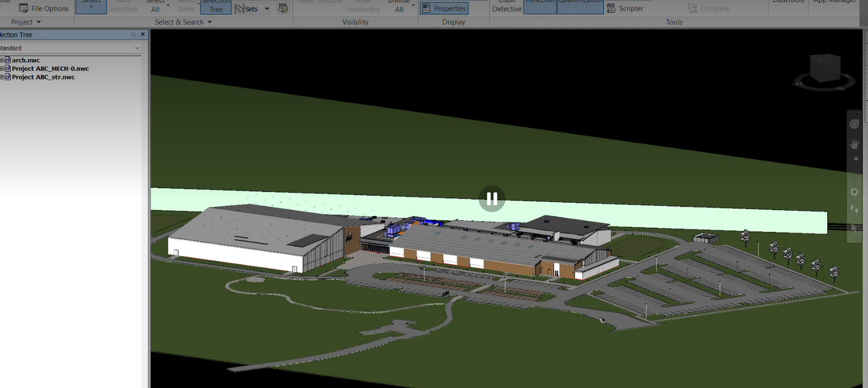Toggle the Quantification window
868x388 pixels.
(x=580, y=7)
